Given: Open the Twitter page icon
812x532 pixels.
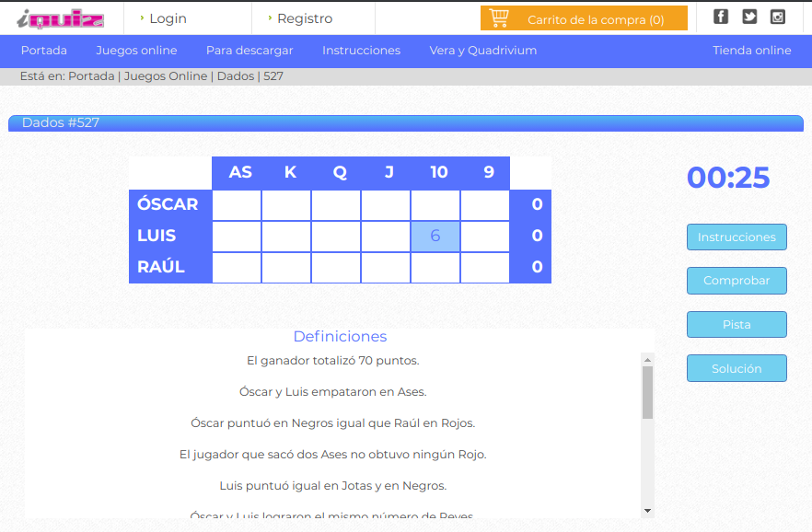Looking at the screenshot, I should point(749,17).
